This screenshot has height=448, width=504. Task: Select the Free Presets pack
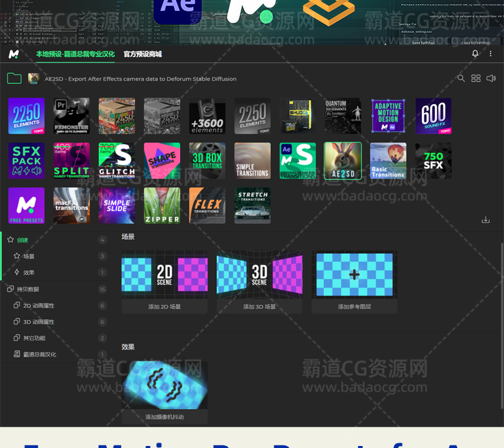point(26,206)
